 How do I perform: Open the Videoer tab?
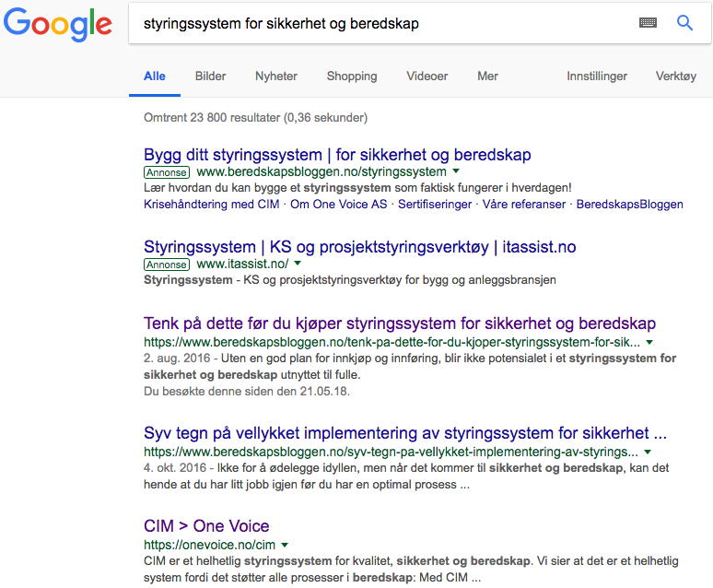point(427,76)
